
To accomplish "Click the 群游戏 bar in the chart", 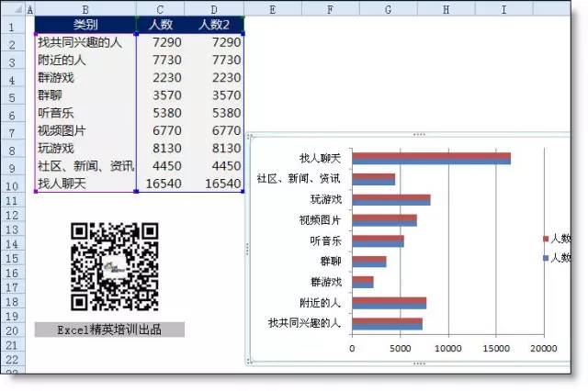I will tap(363, 282).
